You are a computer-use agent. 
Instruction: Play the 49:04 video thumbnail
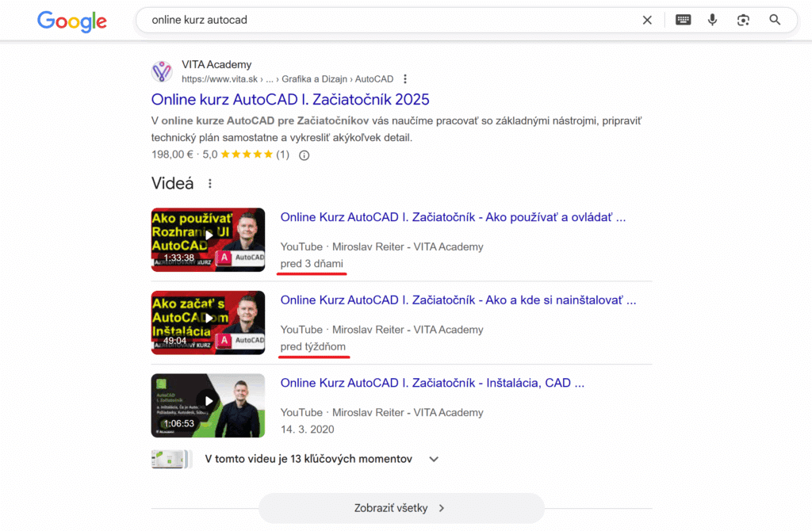pyautogui.click(x=209, y=323)
